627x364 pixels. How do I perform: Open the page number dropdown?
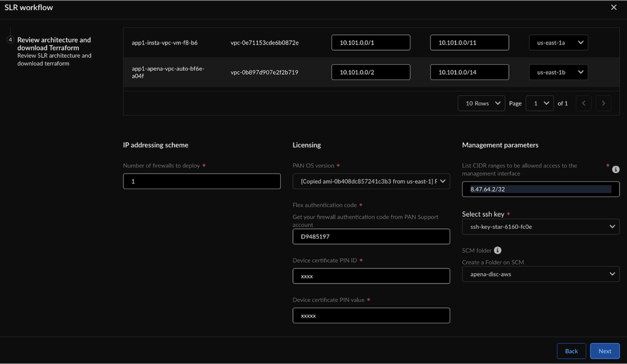click(x=540, y=103)
